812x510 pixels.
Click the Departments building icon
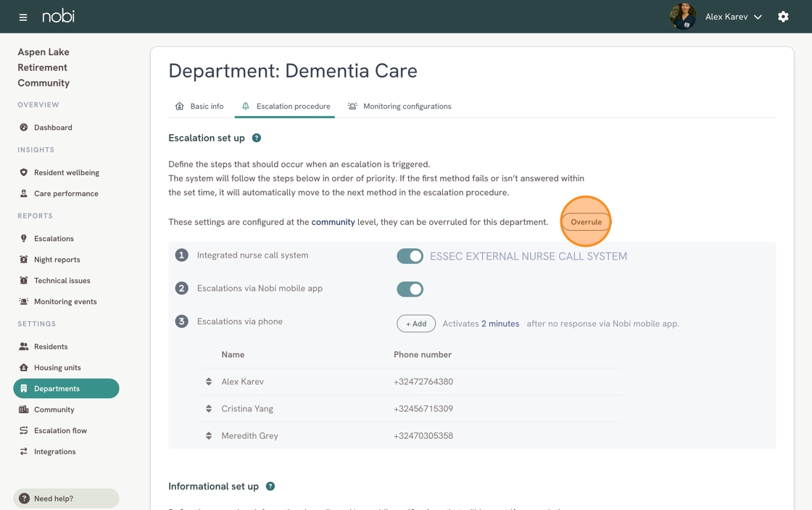(23, 389)
